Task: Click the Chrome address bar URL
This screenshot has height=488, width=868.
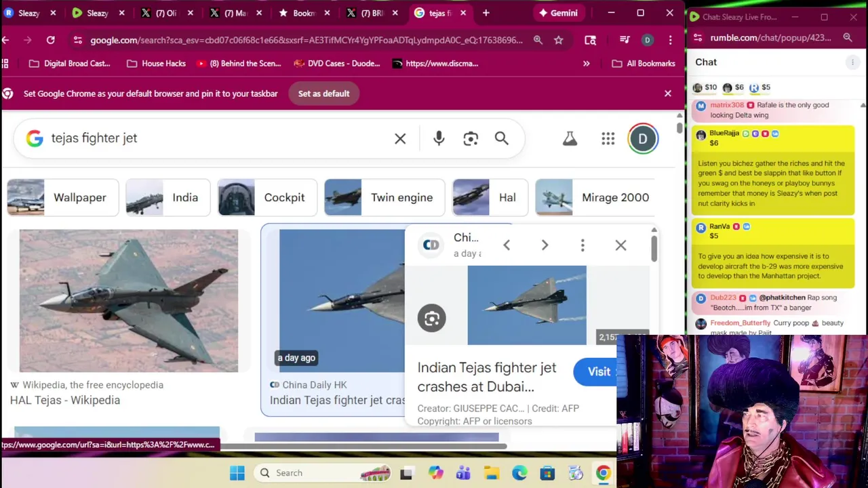Action: (x=307, y=40)
